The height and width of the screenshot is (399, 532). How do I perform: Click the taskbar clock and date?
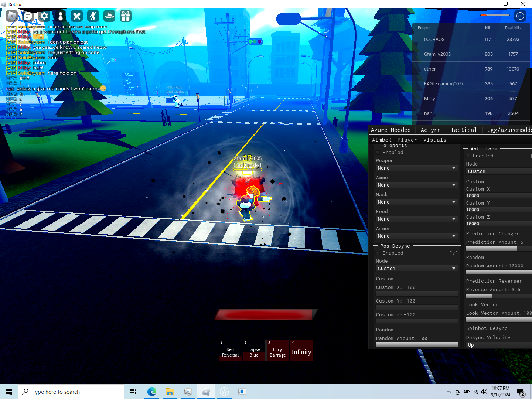click(501, 392)
